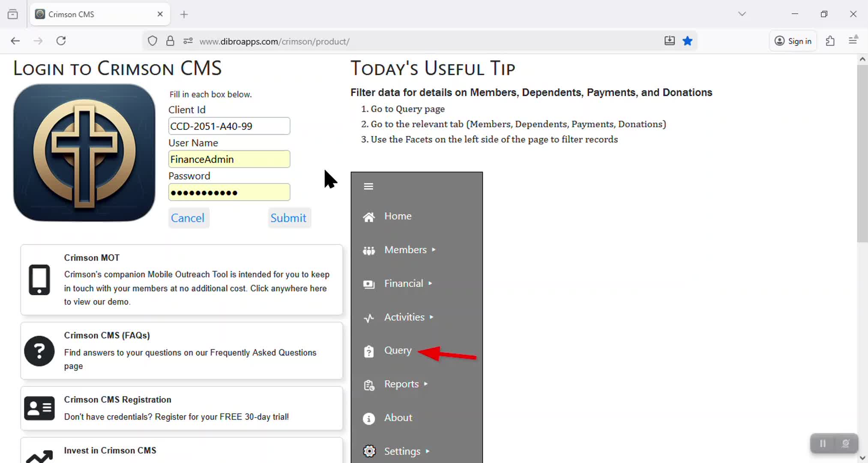Image resolution: width=868 pixels, height=463 pixels.
Task: Click the Settings gear icon in sidebar
Action: click(369, 451)
